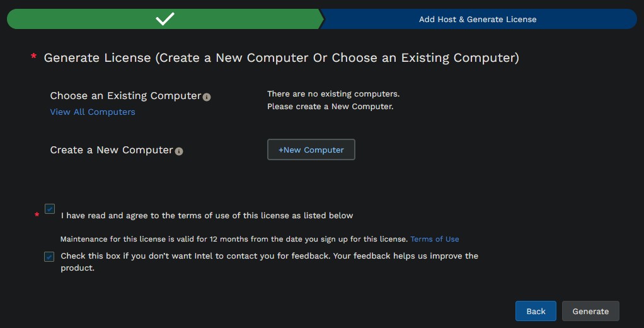Click the white checkmark in the completed step
Viewport: 644px width, 328px height.
tap(165, 19)
